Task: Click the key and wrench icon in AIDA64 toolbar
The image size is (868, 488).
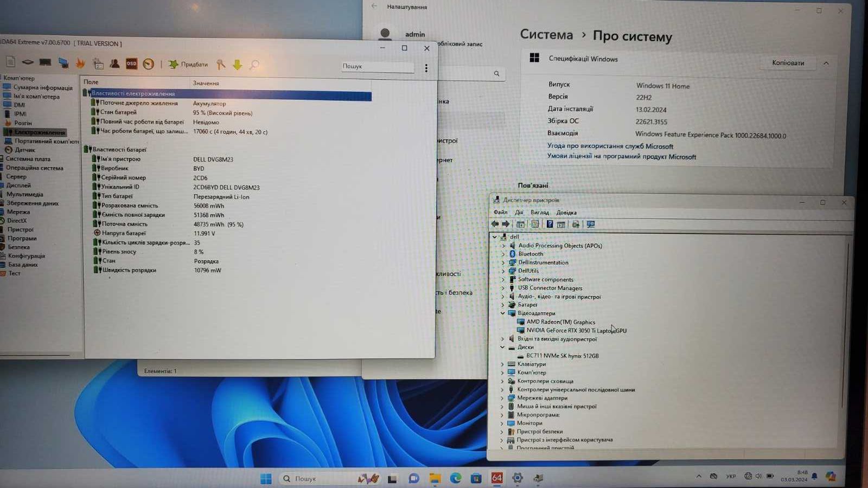Action: point(220,65)
